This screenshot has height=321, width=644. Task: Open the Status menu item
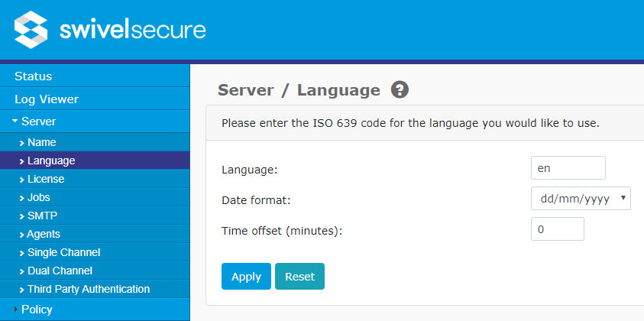95,76
